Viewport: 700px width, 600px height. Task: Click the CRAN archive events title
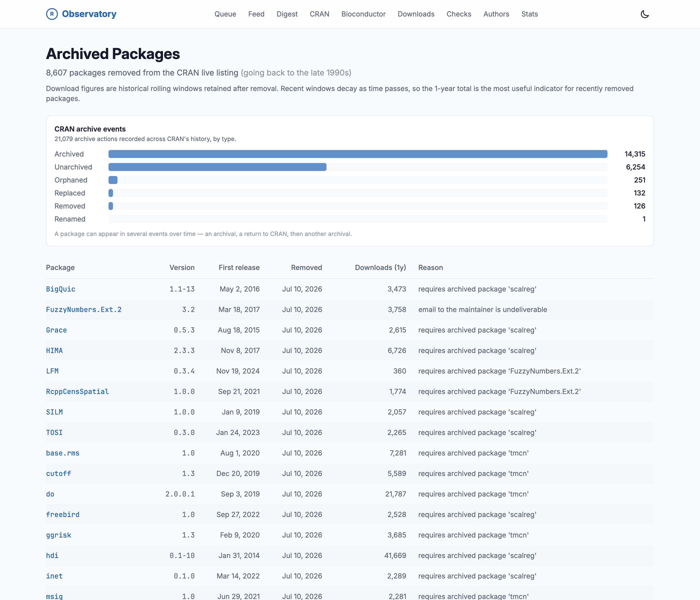(x=90, y=129)
